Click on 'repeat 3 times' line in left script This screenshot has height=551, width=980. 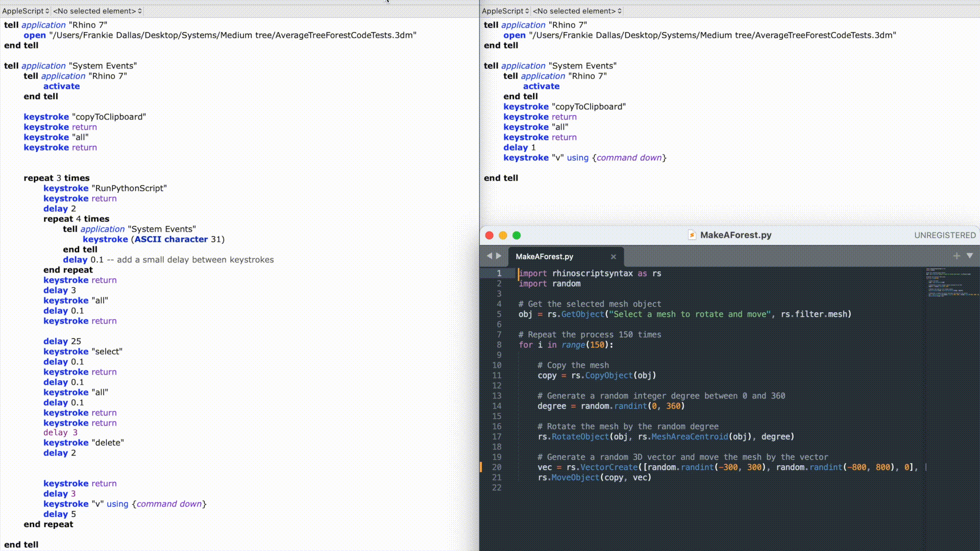[x=57, y=178]
